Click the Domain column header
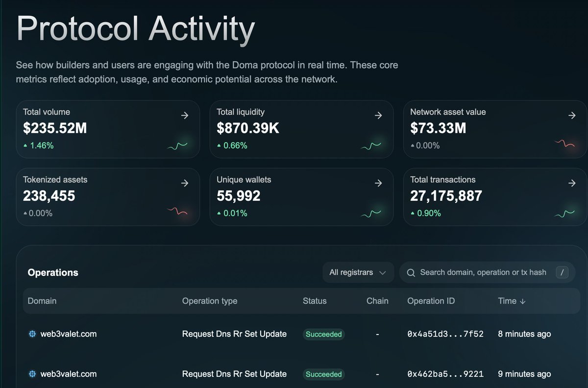 tap(42, 301)
